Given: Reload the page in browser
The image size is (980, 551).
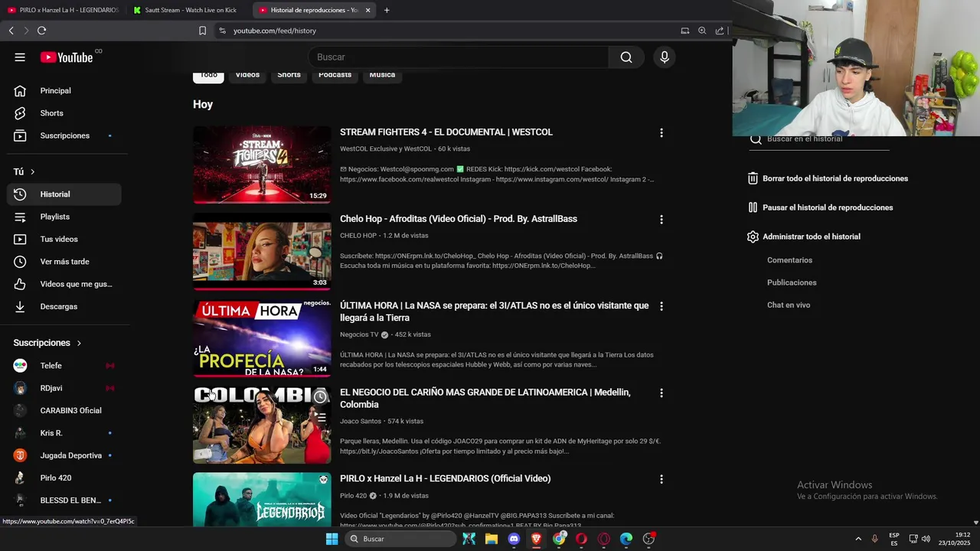Looking at the screenshot, I should coord(41,31).
